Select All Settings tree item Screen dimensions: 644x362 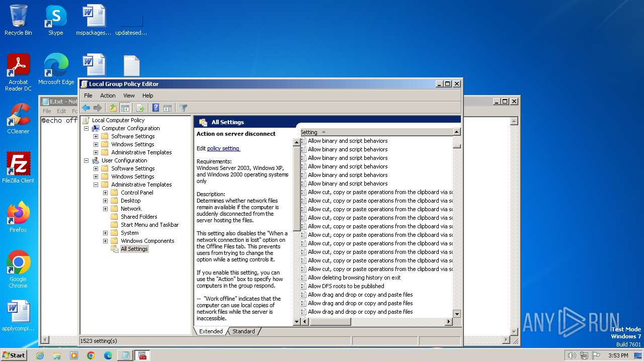[134, 249]
